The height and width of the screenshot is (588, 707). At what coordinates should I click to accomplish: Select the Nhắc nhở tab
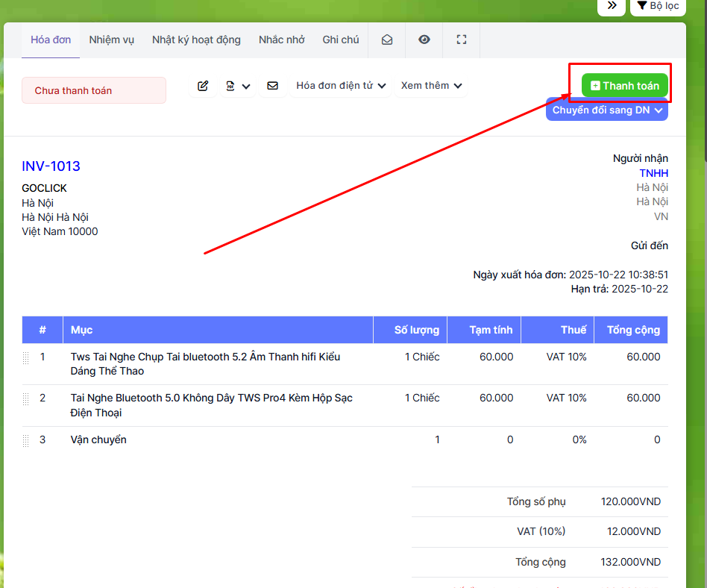click(x=282, y=40)
